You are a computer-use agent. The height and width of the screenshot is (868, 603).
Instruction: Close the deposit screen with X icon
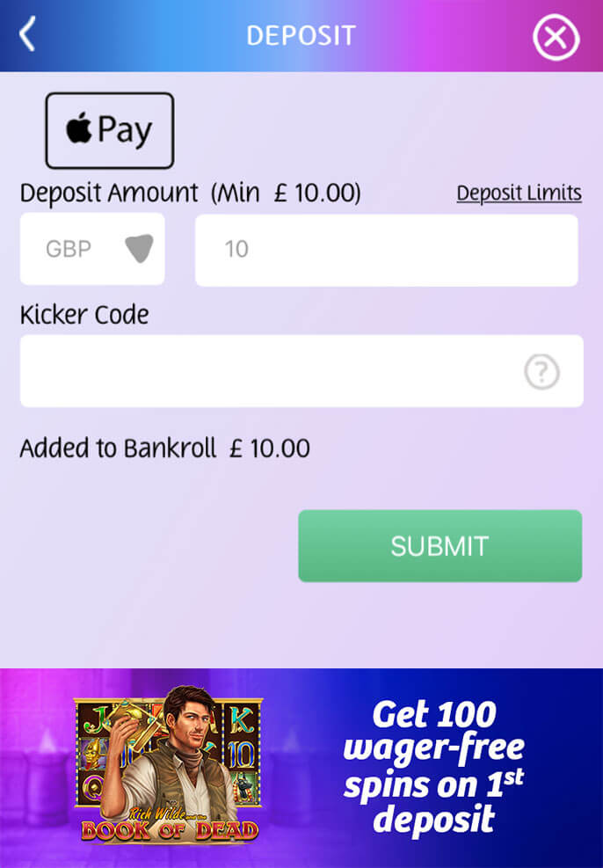[x=556, y=38]
